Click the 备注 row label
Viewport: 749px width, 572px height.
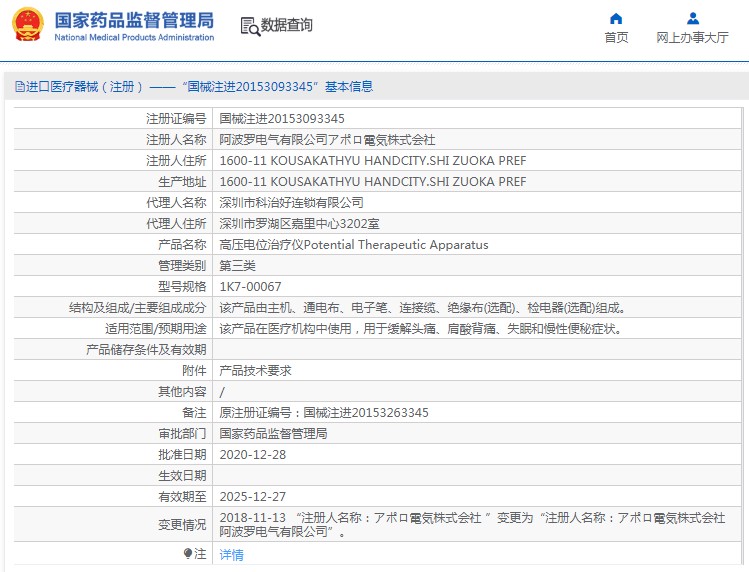pos(194,413)
